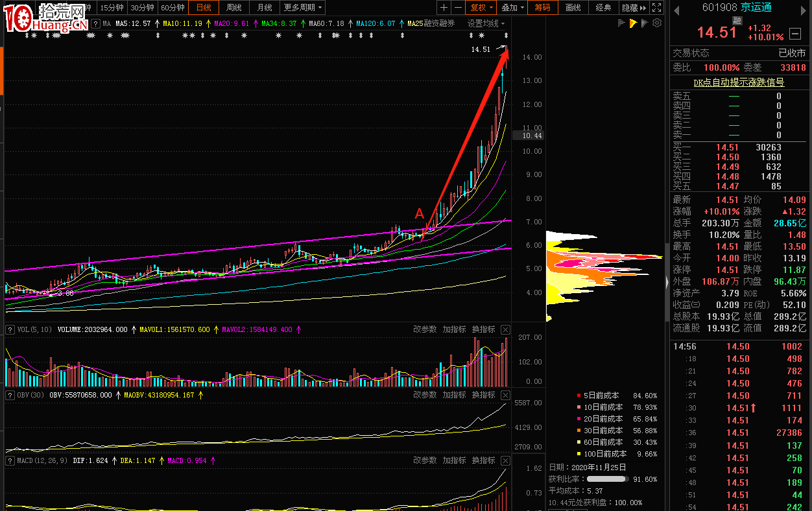Click 买一 bid row 14.51
812x511 pixels.
(739, 147)
